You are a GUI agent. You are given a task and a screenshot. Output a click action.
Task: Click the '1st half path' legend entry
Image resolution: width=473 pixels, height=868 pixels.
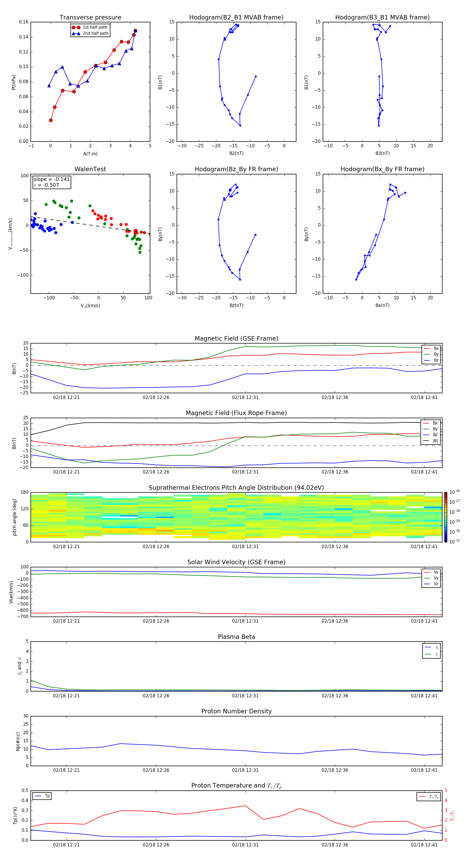pos(90,27)
